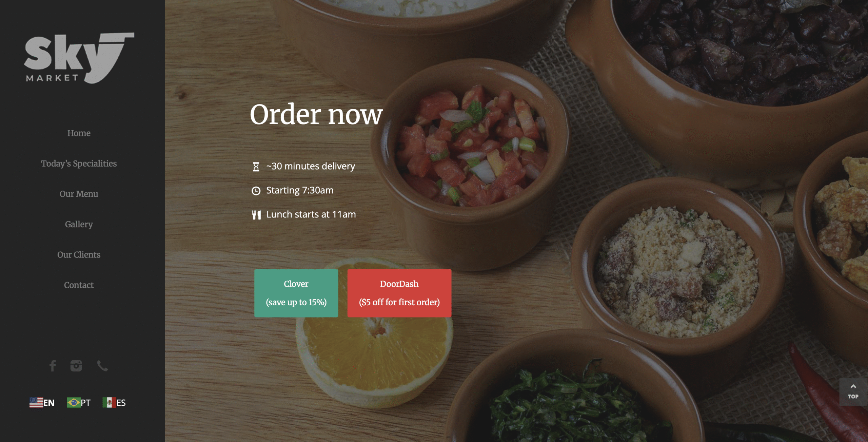
Task: Open the Facebook page icon
Action: pos(53,366)
